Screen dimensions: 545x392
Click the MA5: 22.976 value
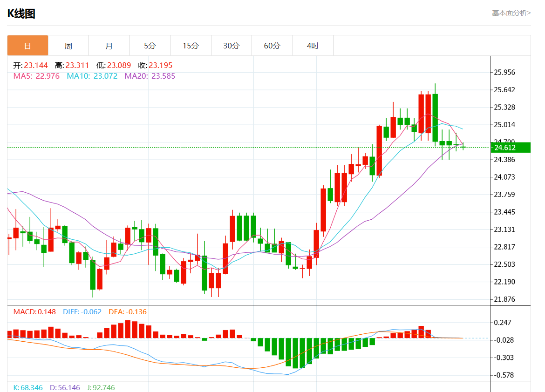pos(36,76)
